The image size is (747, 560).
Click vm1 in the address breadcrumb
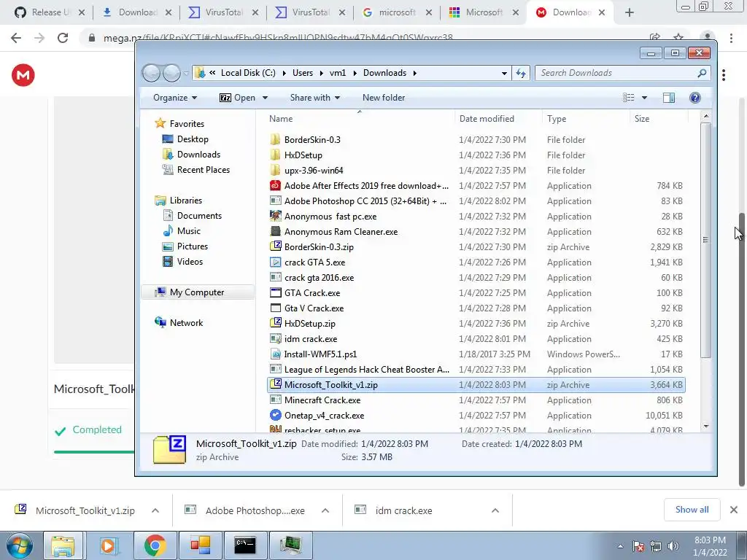337,73
